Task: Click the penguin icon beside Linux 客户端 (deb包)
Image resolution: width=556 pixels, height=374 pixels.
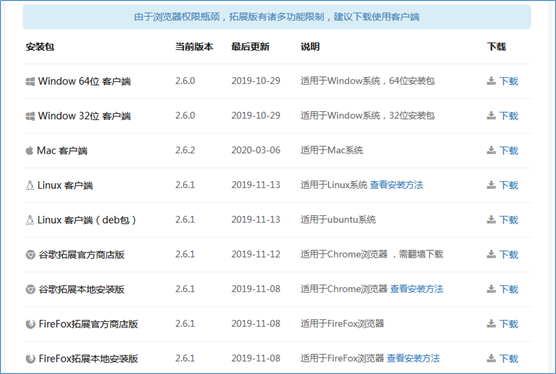Action: pos(30,220)
